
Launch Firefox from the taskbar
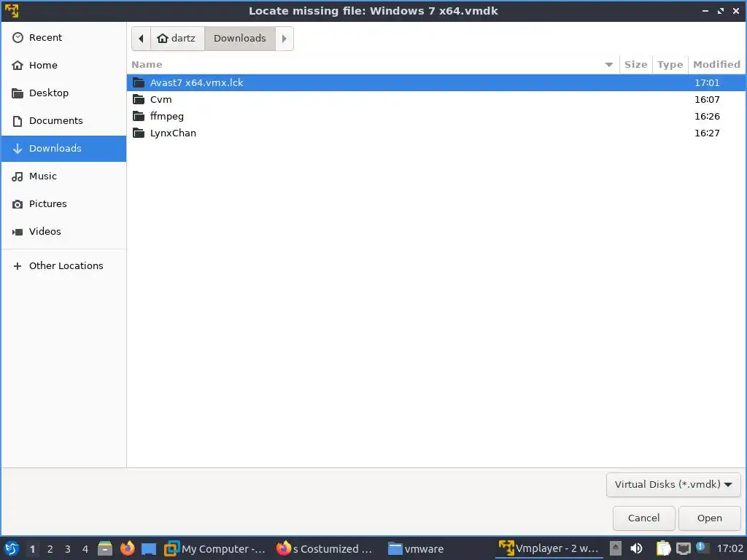click(x=127, y=548)
